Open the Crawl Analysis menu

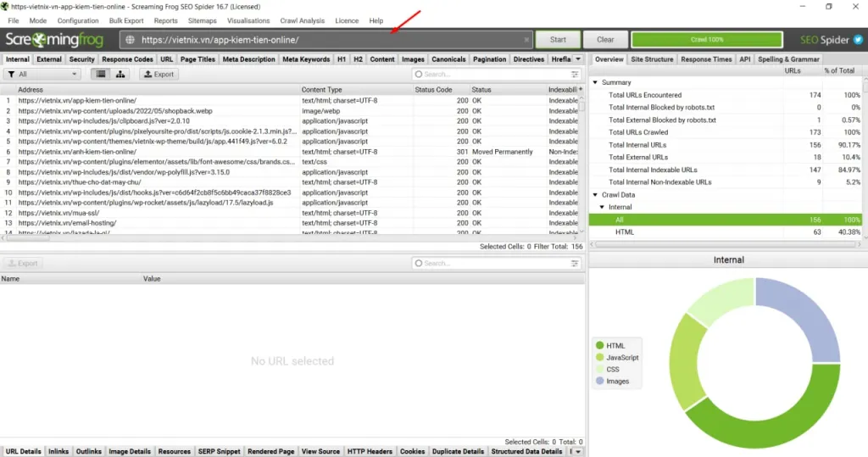[x=303, y=20]
